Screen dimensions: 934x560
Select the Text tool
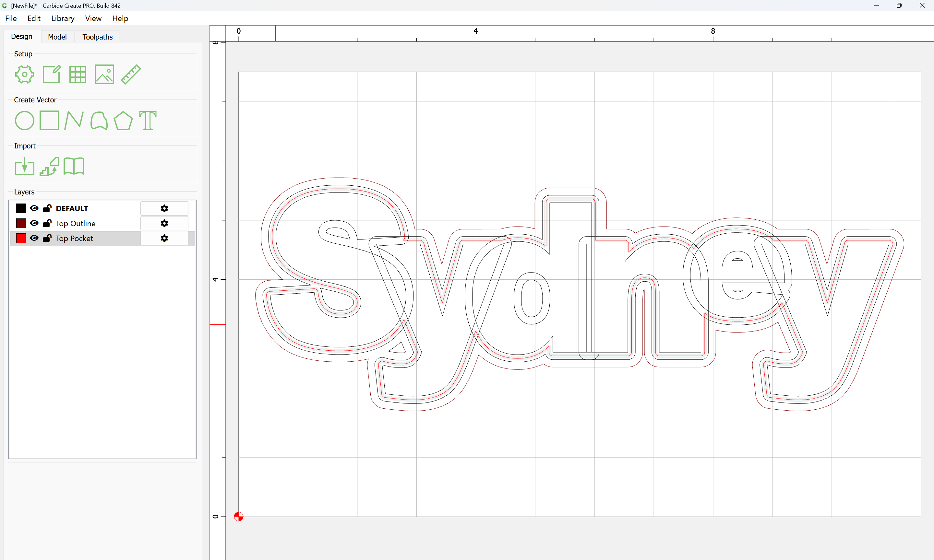click(148, 121)
